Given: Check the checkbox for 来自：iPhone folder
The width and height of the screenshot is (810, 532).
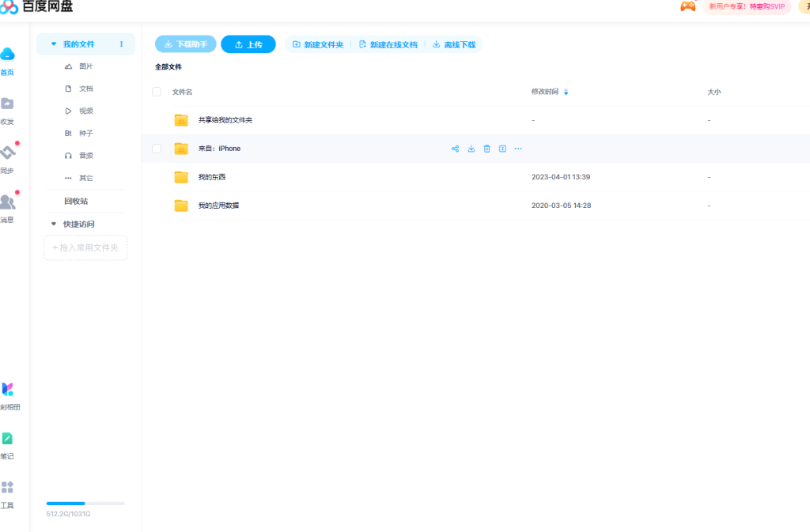Looking at the screenshot, I should tap(157, 149).
